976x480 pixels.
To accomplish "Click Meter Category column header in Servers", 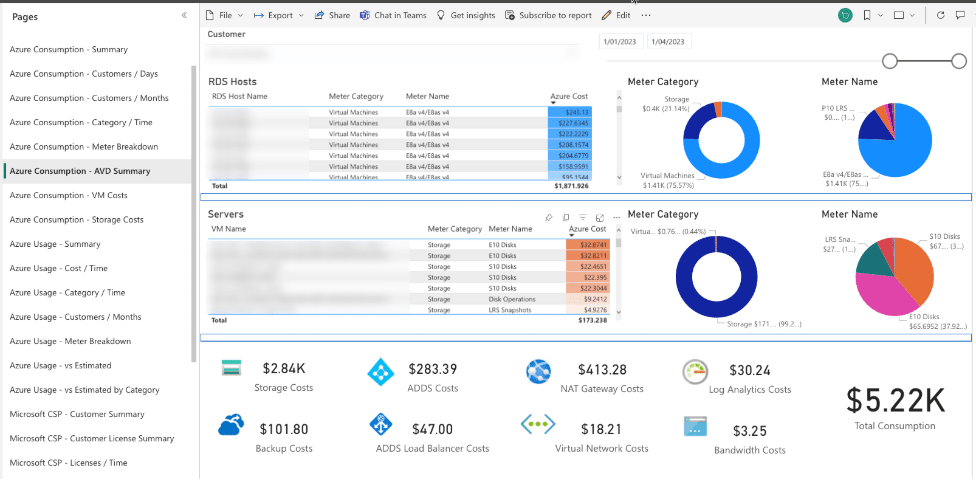I will click(x=454, y=229).
